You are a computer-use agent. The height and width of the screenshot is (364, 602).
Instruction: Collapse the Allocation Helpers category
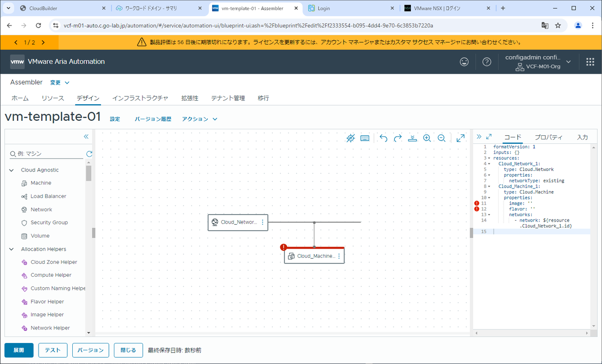pyautogui.click(x=12, y=249)
